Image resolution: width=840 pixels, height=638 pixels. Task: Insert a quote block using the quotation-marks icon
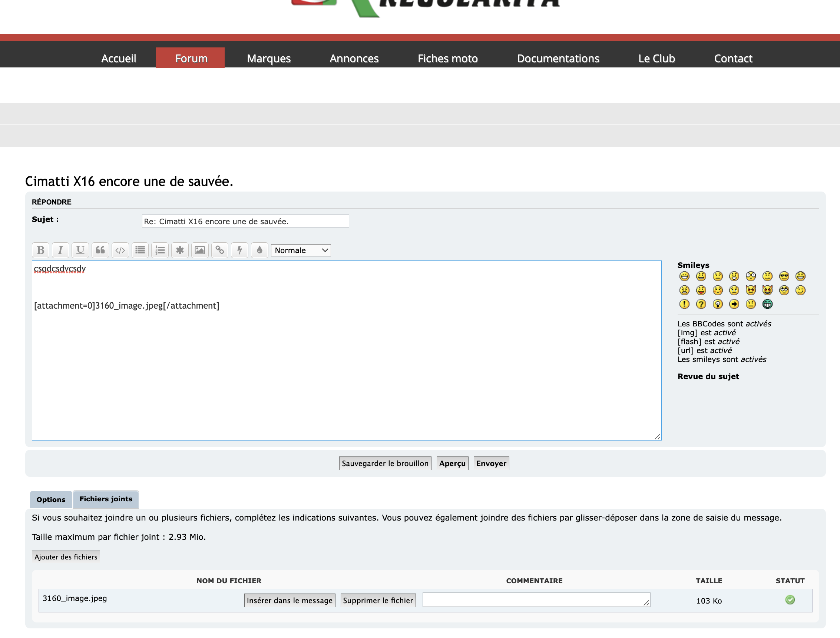coord(100,250)
